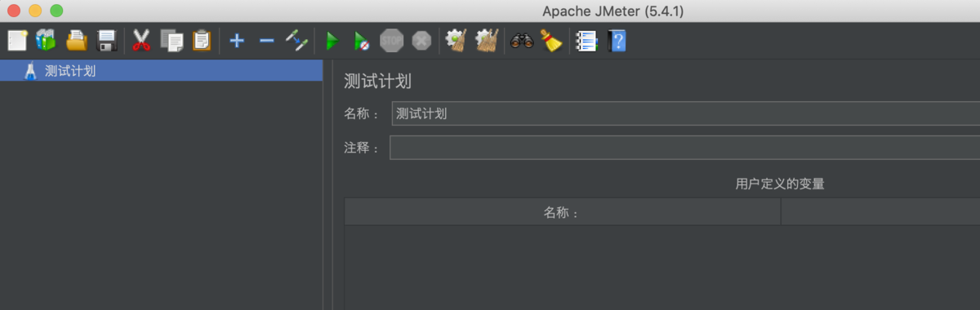Click the Start no pauses icon
980x310 pixels.
coord(361,40)
